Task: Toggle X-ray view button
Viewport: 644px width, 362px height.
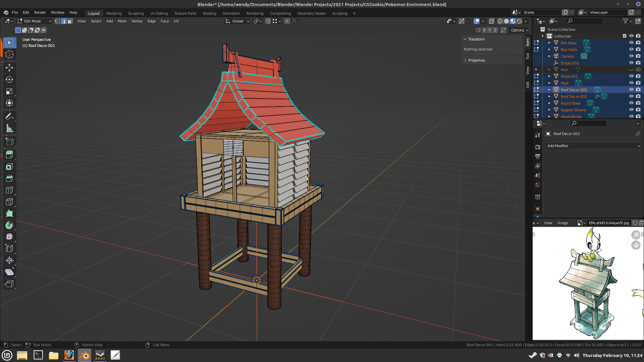Action: (491, 21)
